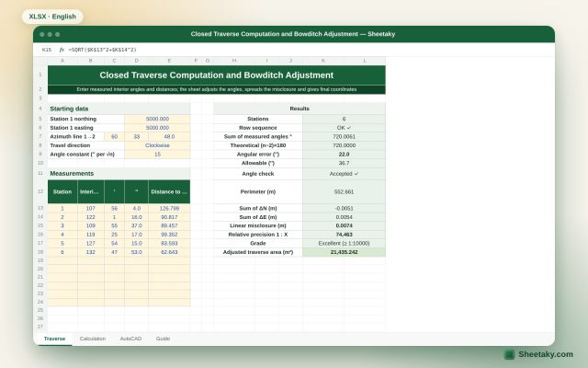The image size is (588, 368).
Task: Select Station 1 northing value 5000.000
Action: 157,119
